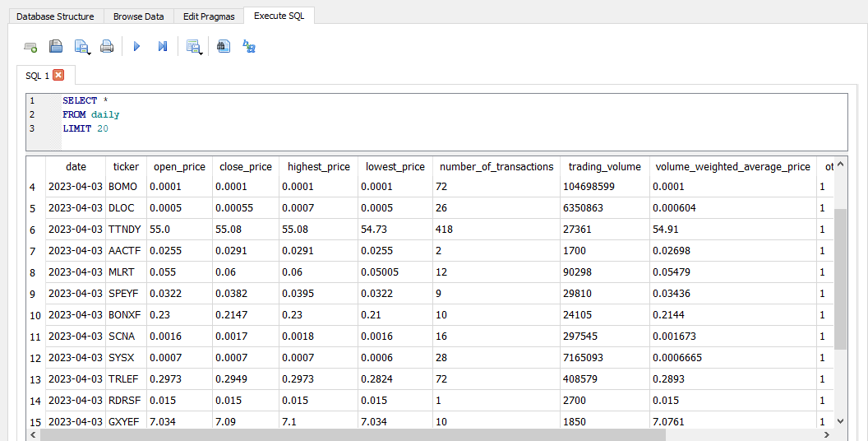Screen dimensions: 868x441
Task: Select the TTNDY ticker cell
Action: pyautogui.click(x=126, y=229)
